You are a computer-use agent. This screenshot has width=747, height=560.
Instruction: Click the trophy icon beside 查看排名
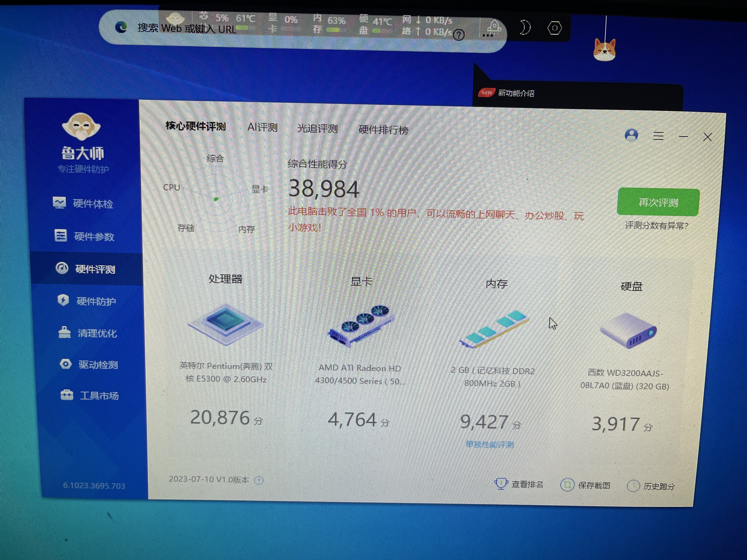[501, 483]
